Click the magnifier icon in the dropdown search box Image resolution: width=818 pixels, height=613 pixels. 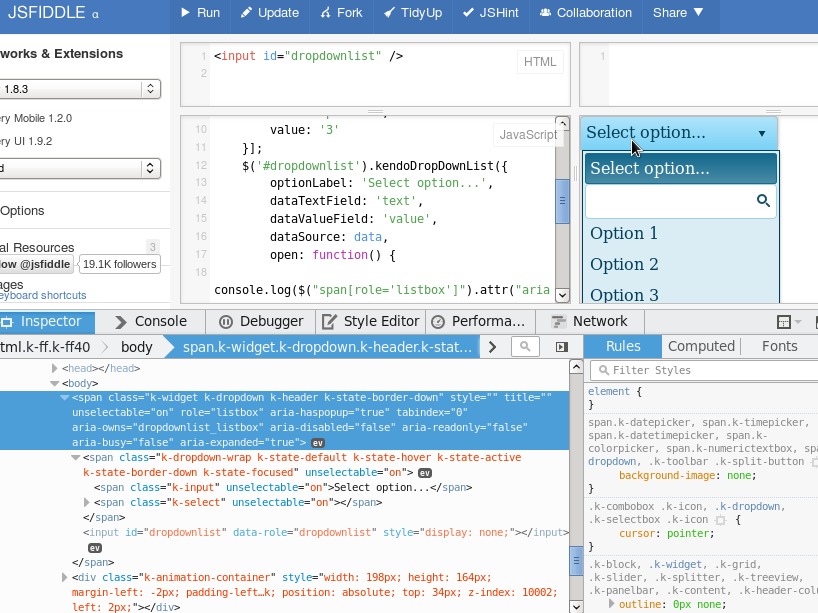point(764,200)
